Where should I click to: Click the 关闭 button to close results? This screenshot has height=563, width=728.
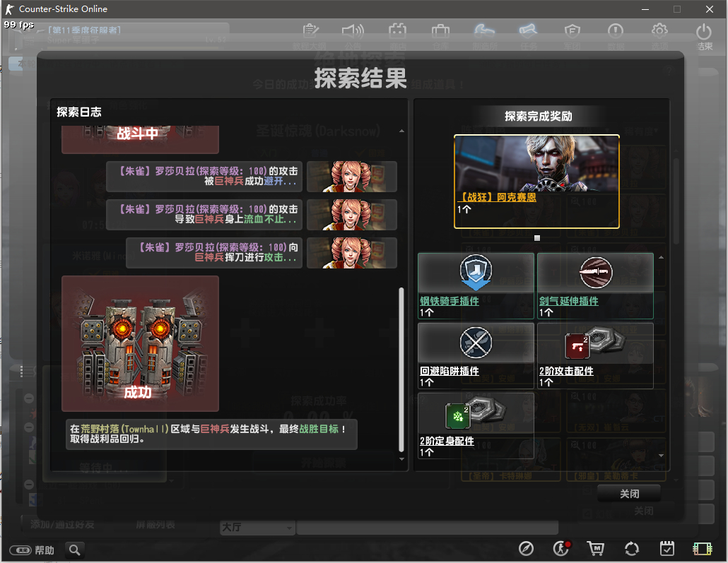629,494
